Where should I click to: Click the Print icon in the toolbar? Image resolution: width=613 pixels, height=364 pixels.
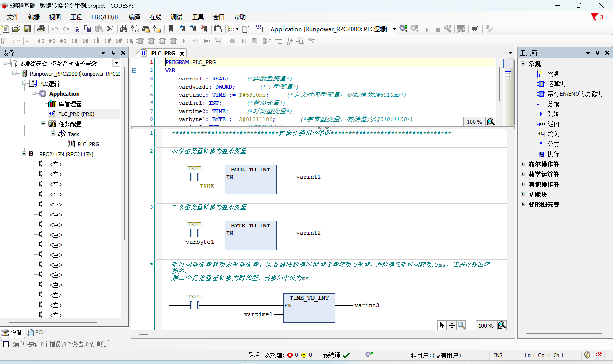pyautogui.click(x=41, y=29)
